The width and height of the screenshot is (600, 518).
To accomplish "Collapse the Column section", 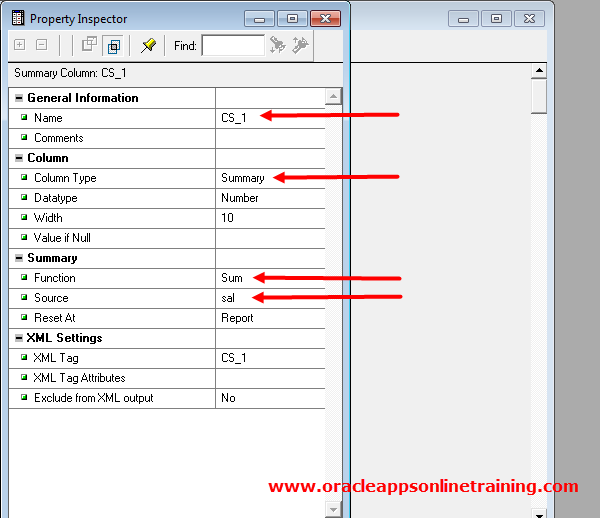I will pos(18,158).
